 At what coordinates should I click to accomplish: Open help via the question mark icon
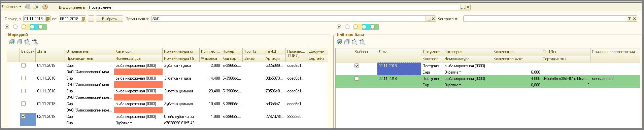tap(45, 7)
